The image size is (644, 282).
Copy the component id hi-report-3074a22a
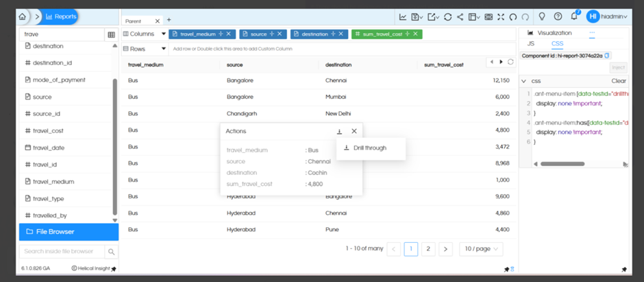607,56
